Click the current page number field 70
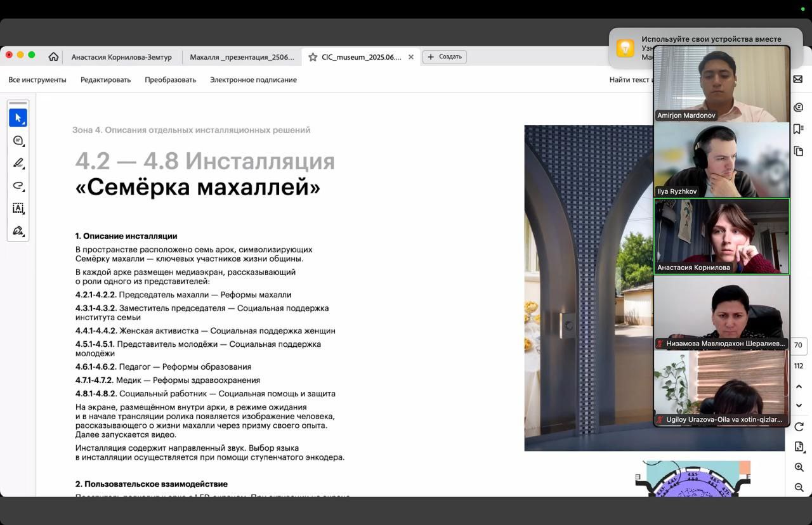This screenshot has height=525, width=812. 798,346
